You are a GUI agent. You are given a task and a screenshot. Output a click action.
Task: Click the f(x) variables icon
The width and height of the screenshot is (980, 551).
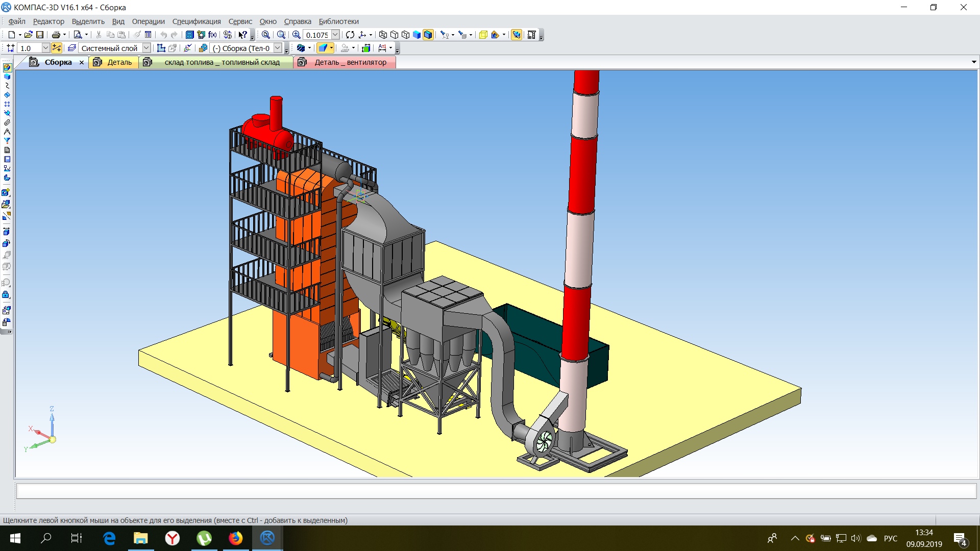[212, 35]
